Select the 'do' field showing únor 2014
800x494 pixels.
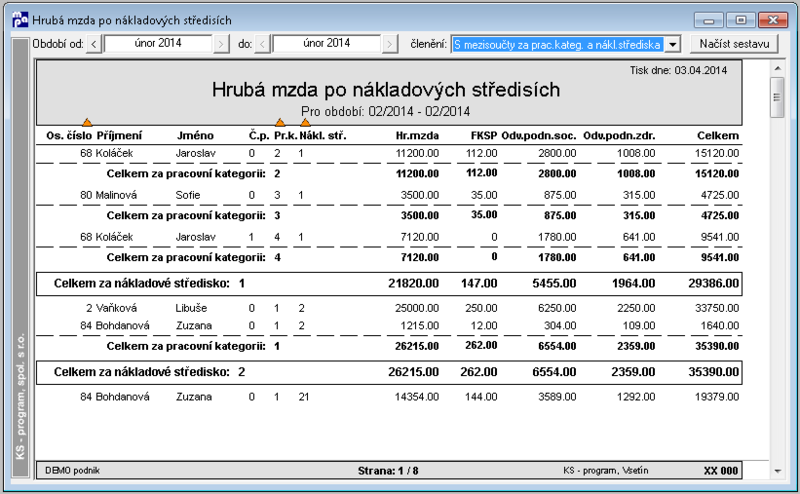coord(327,44)
